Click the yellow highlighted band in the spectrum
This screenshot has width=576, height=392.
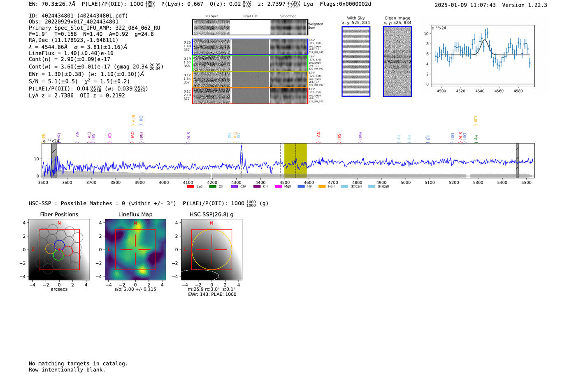295,160
